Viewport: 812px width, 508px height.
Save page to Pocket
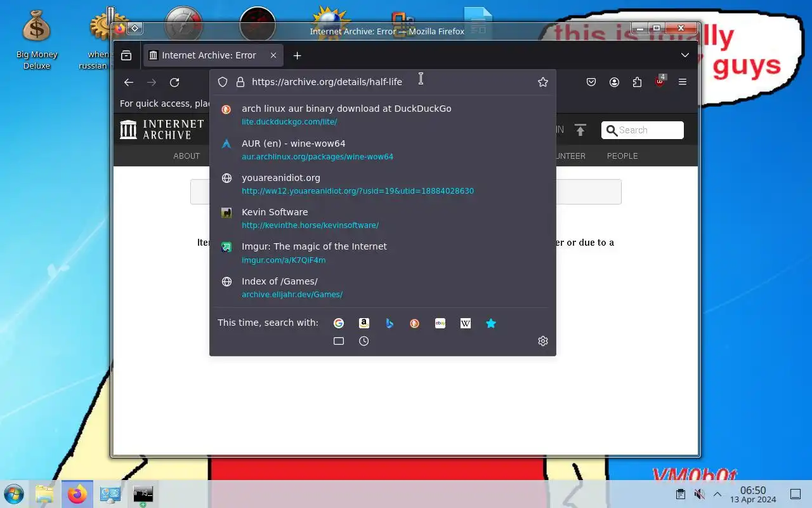[591, 82]
